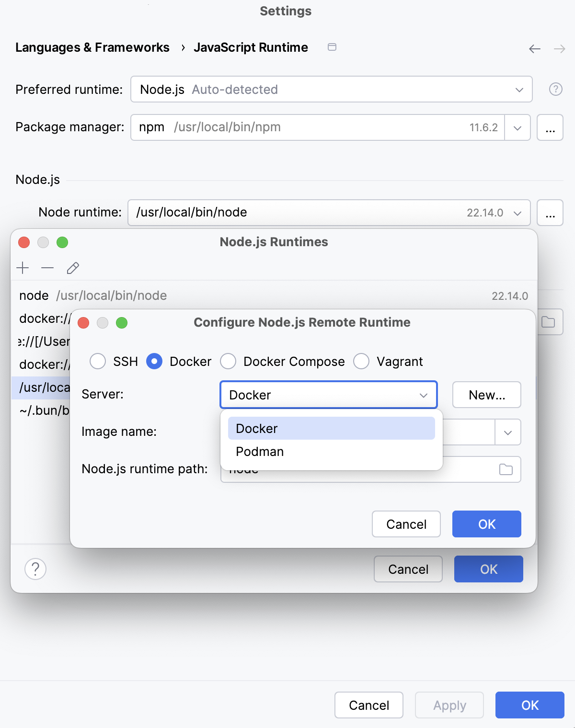Screen dimensions: 575x728
Task: Open the Languages & Frameworks section
Action: [92, 47]
